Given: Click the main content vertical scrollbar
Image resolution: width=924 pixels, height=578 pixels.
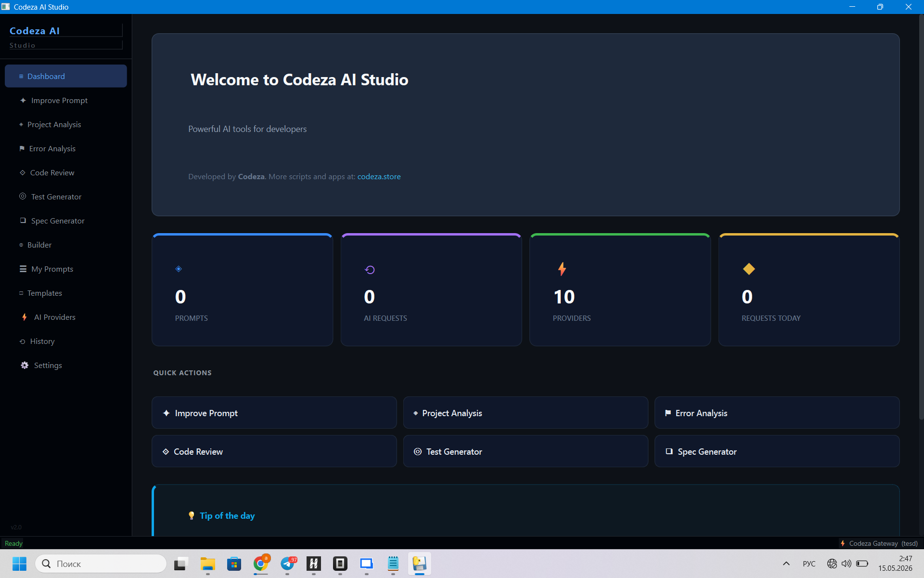Looking at the screenshot, I should tap(921, 217).
